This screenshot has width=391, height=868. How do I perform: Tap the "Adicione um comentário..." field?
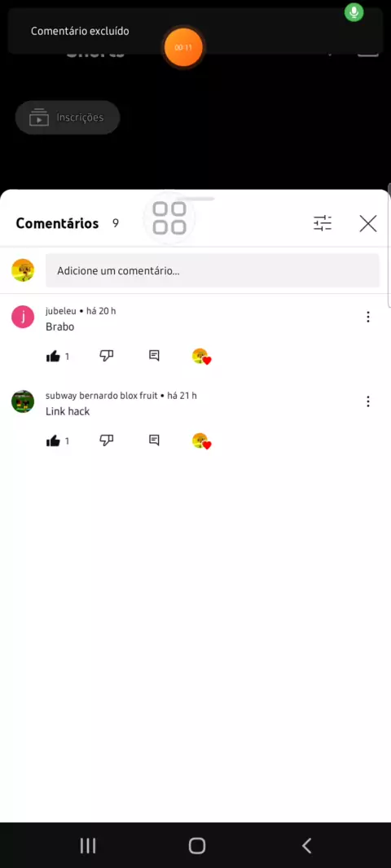point(213,270)
